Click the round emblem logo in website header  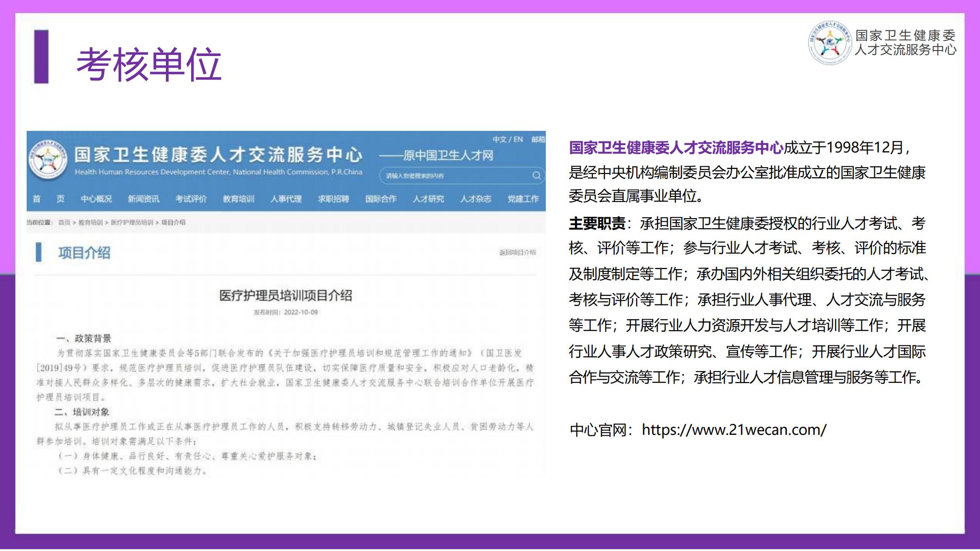point(48,161)
